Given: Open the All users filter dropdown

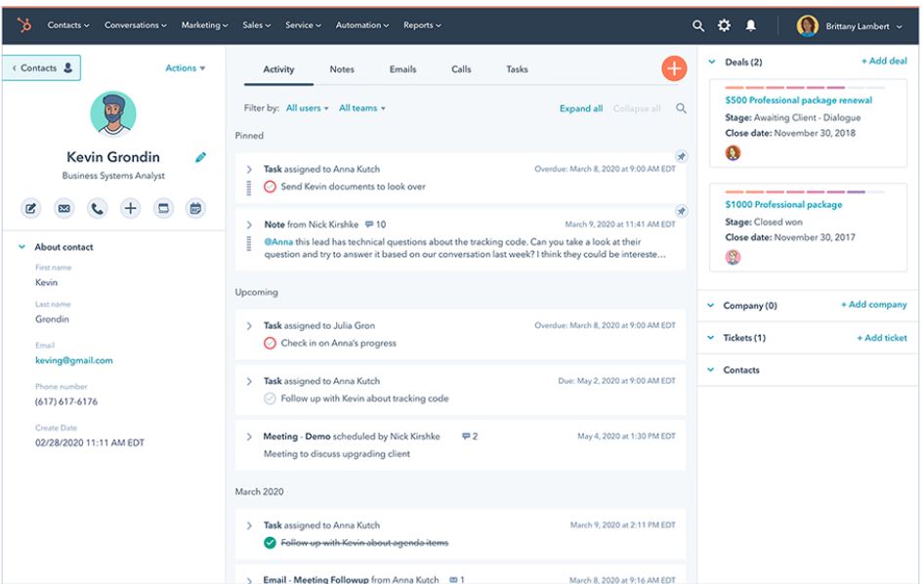Looking at the screenshot, I should [x=307, y=108].
